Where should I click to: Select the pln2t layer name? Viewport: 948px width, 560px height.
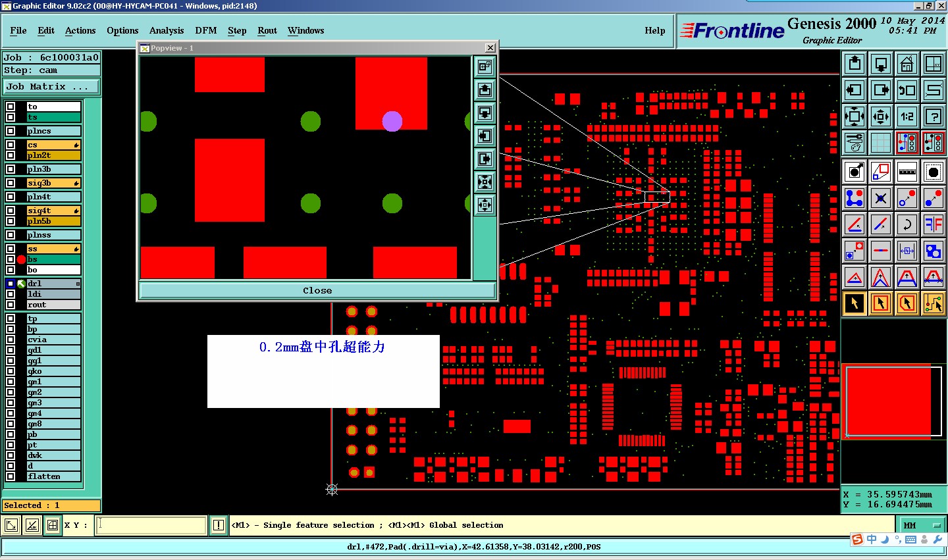click(53, 155)
